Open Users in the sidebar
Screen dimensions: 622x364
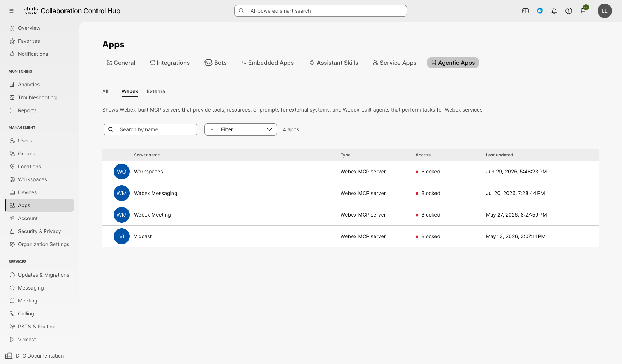pyautogui.click(x=40, y=141)
